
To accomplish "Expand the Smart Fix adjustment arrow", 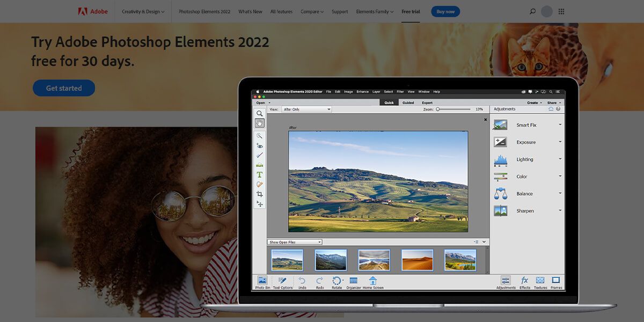I will point(560,125).
